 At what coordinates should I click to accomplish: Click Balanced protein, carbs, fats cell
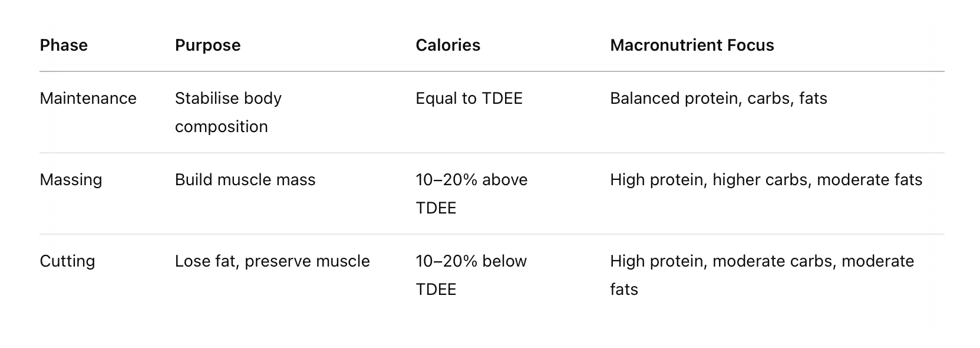tap(718, 99)
